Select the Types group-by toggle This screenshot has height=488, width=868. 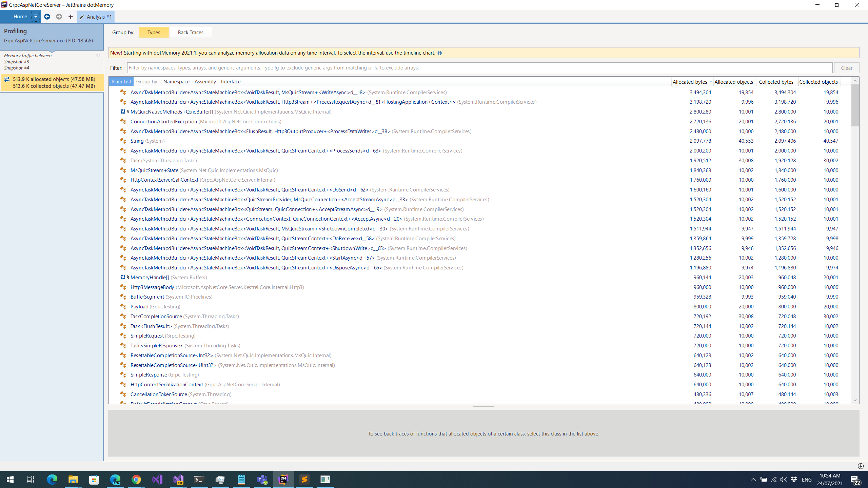pyautogui.click(x=154, y=33)
